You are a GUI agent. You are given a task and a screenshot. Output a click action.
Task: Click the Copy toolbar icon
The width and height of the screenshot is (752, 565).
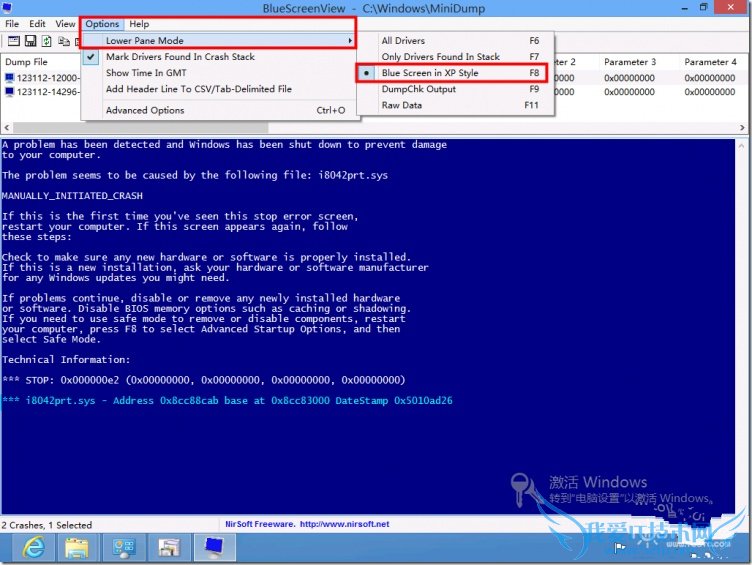tap(63, 41)
